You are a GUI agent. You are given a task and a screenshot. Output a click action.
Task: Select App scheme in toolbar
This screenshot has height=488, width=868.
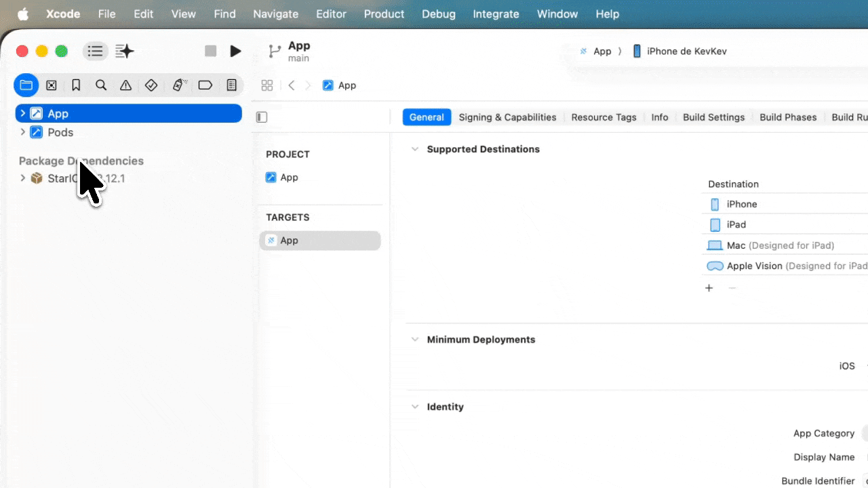pos(595,51)
